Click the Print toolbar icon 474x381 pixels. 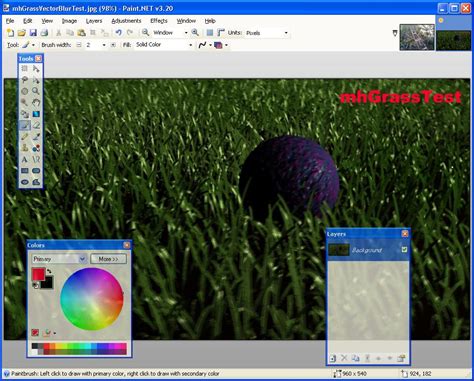coord(44,33)
